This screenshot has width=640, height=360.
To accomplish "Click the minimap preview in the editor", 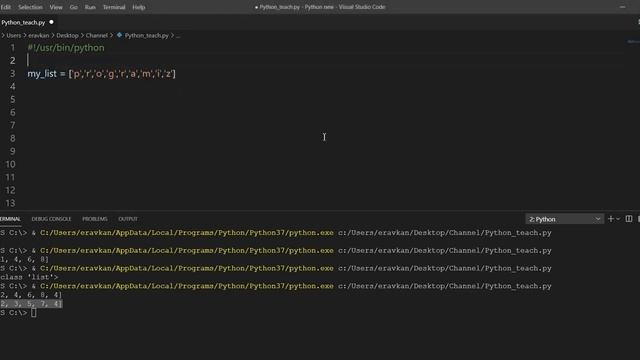I will click(x=633, y=42).
